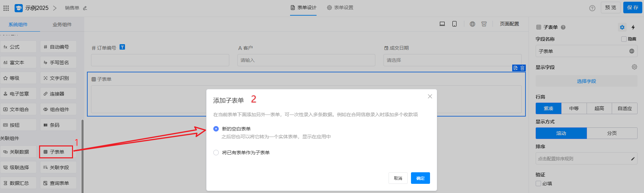Screen dimensions: 644x193
Task: Switch to the 业务组件 tab
Action: pos(62,24)
